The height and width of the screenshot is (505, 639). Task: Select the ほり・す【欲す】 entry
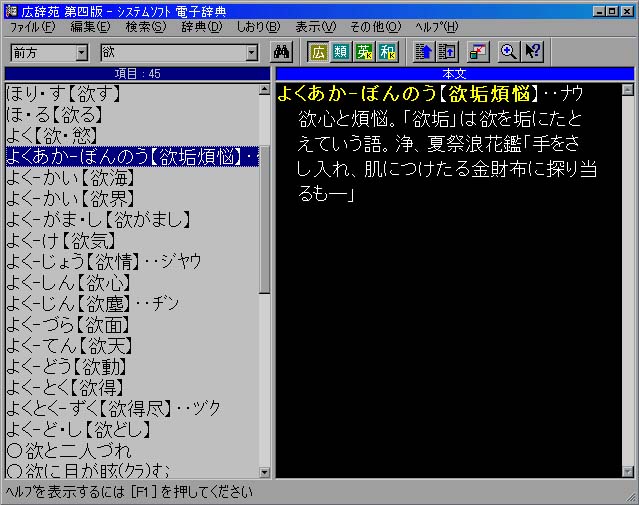(x=63, y=93)
